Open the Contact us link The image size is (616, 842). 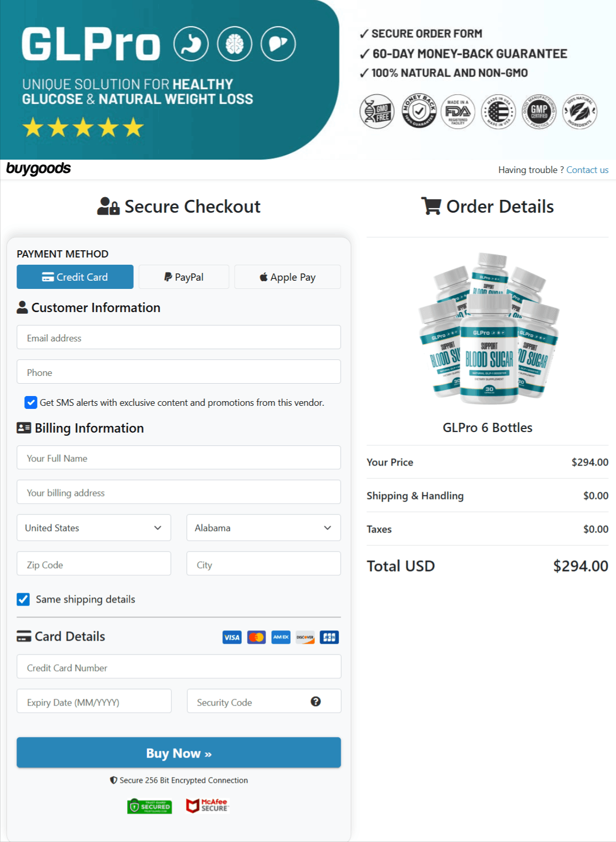(x=587, y=170)
